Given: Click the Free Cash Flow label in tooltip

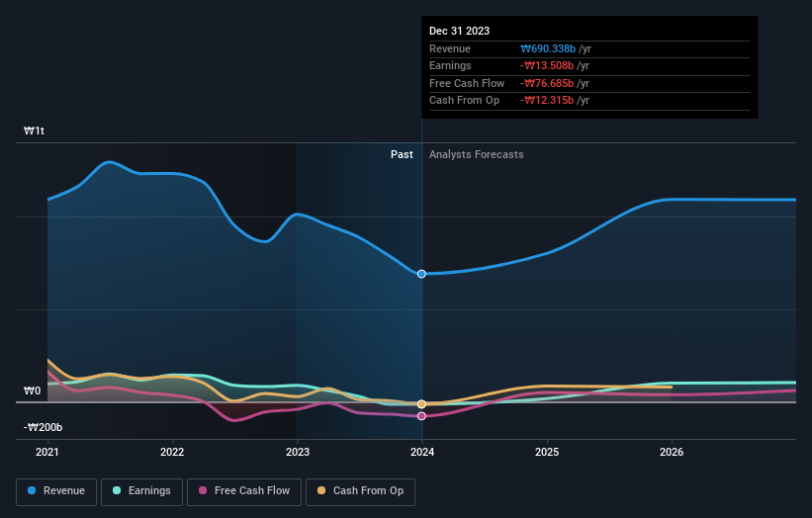Looking at the screenshot, I should tap(467, 83).
